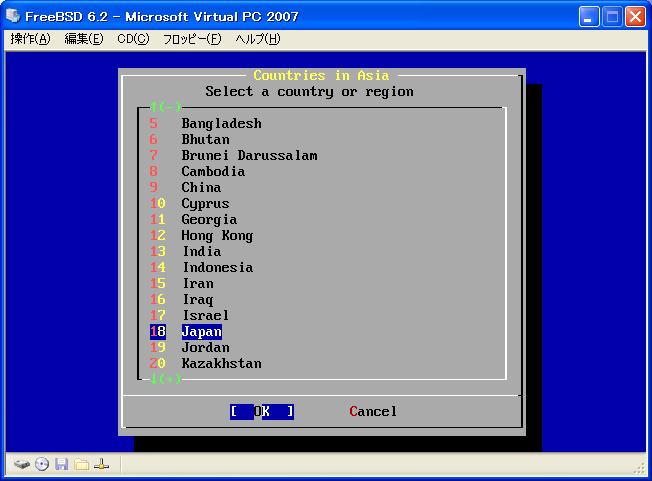The image size is (652, 481).
Task: Open the CD(C) menu
Action: coord(133,39)
